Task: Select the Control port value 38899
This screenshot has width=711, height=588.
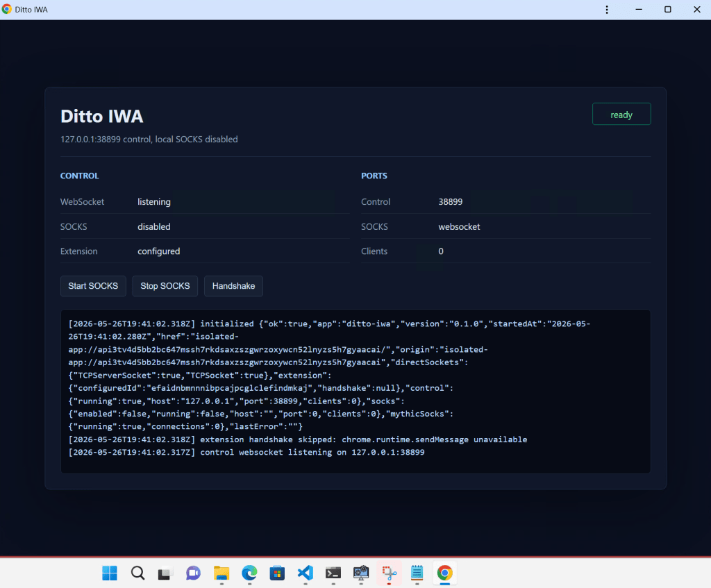Action: [450, 202]
